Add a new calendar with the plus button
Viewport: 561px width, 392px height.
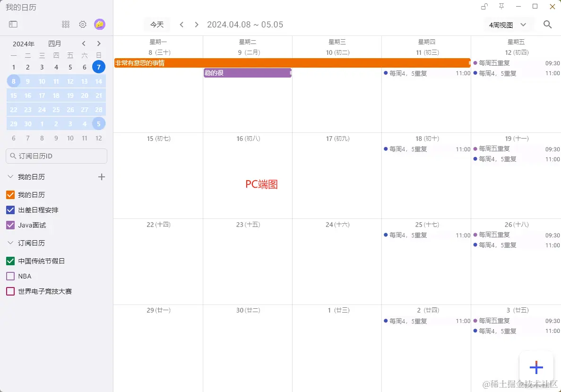coord(101,177)
